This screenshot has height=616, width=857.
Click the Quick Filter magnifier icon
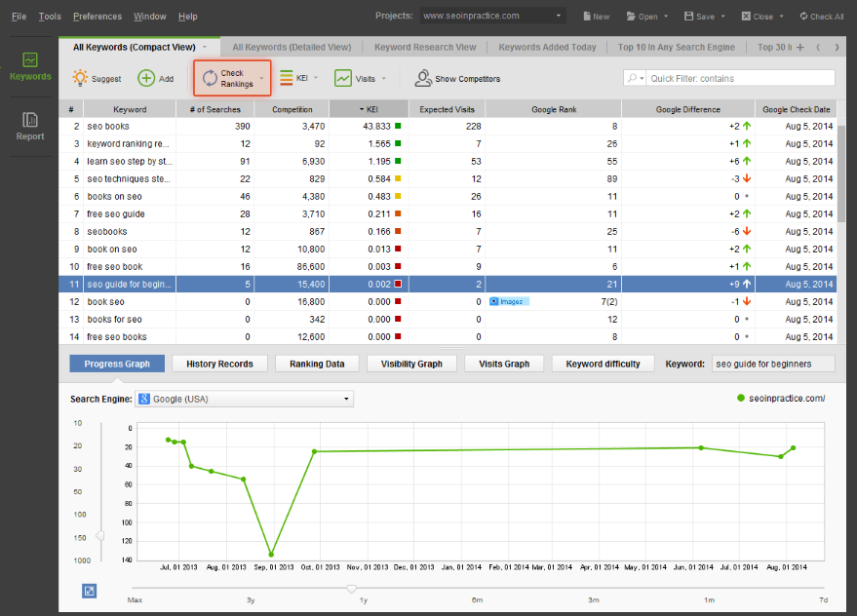(x=632, y=78)
